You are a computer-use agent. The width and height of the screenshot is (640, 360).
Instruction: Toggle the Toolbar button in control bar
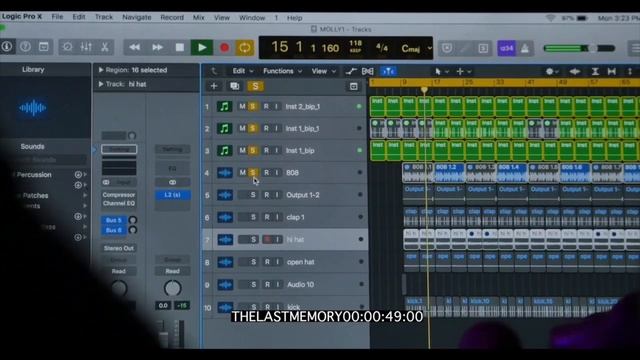tap(44, 47)
